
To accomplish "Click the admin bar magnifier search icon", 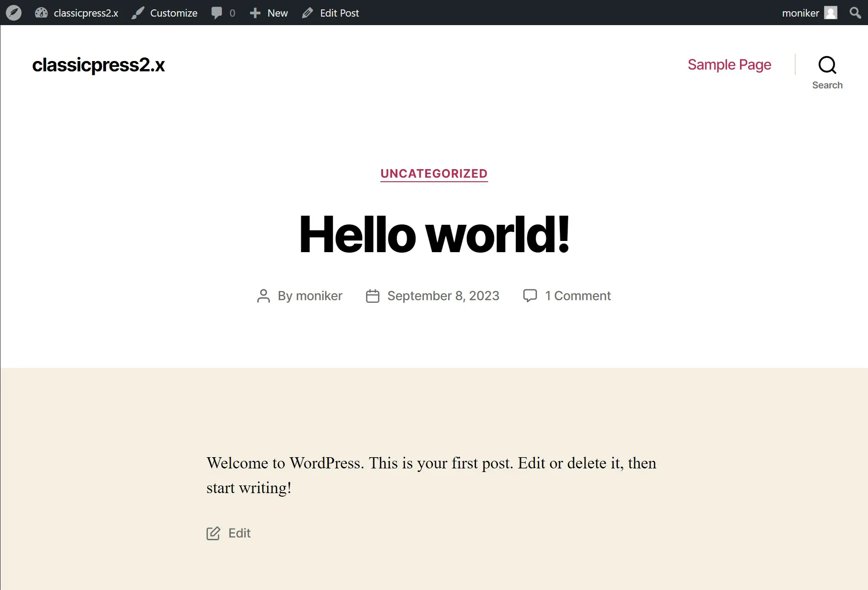I will click(x=855, y=13).
